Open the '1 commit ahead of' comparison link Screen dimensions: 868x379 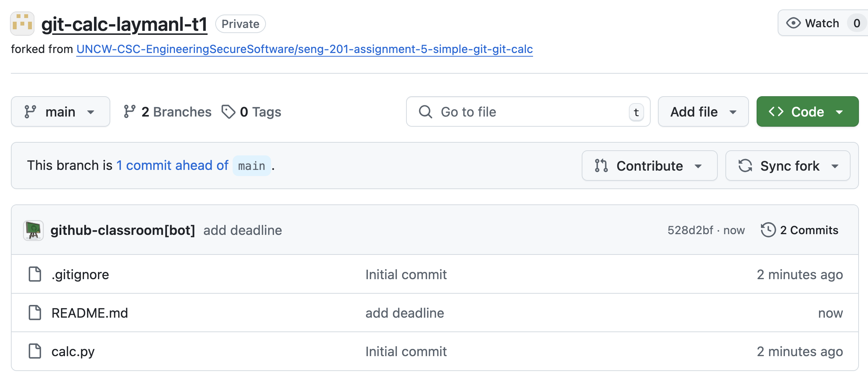point(172,166)
